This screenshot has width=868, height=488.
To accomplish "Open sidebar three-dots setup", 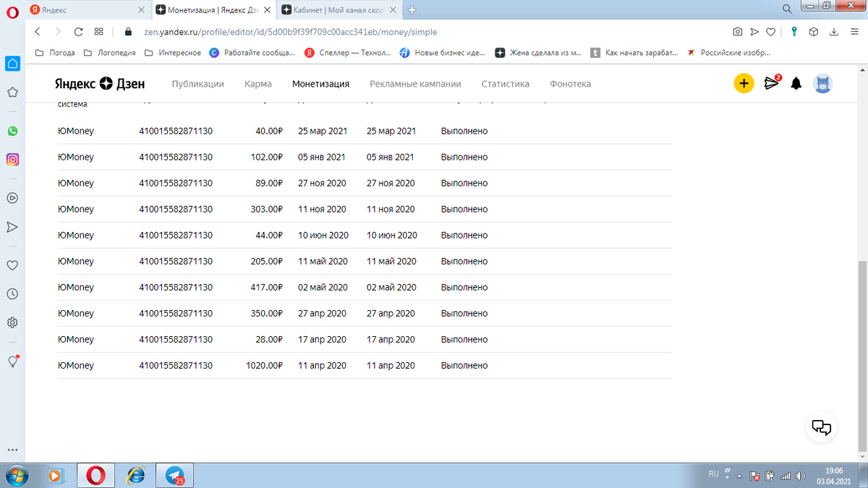I will (x=12, y=450).
